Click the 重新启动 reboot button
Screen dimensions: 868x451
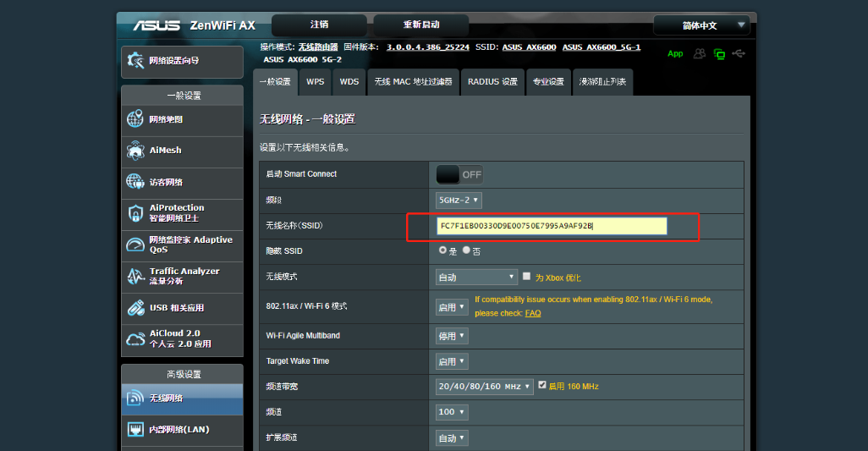pyautogui.click(x=421, y=25)
